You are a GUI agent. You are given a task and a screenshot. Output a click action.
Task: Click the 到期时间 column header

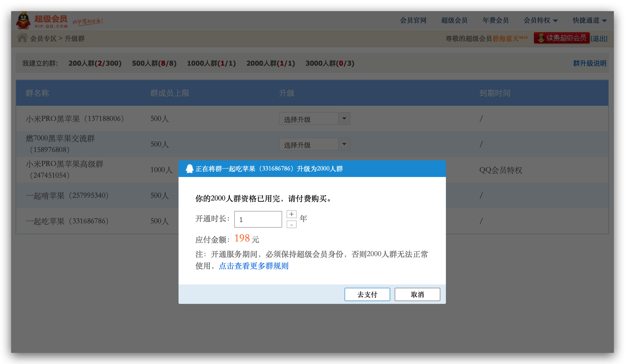tap(495, 93)
